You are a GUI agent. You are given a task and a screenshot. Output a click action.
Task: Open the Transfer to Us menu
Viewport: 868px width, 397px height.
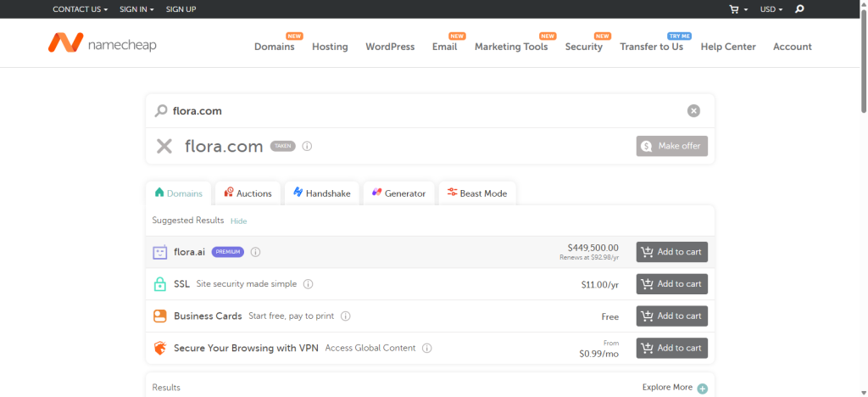click(652, 47)
